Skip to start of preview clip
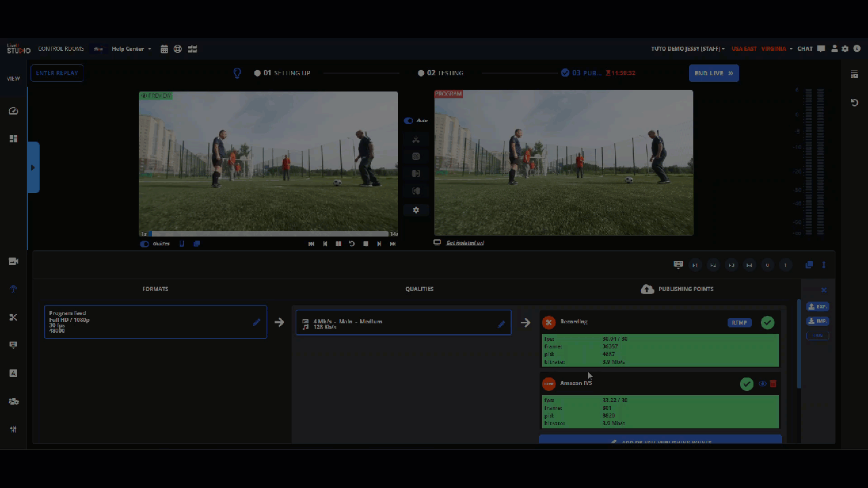Viewport: 868px width, 488px height. 311,243
